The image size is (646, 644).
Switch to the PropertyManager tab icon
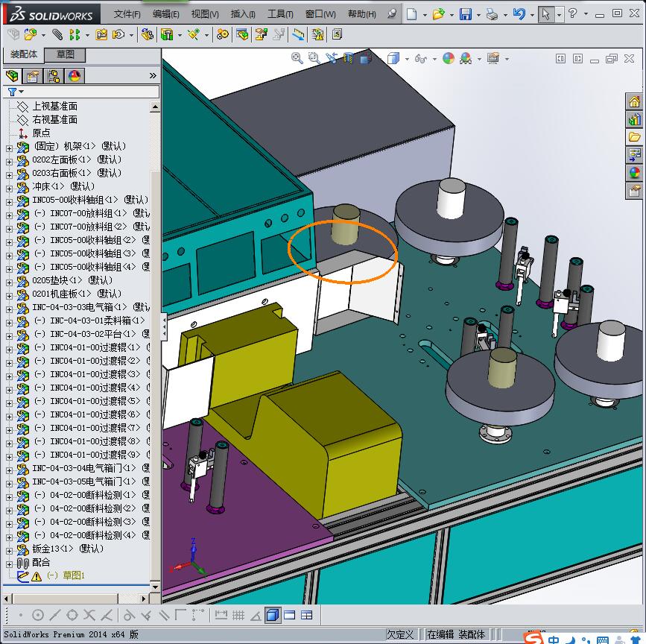[33, 76]
